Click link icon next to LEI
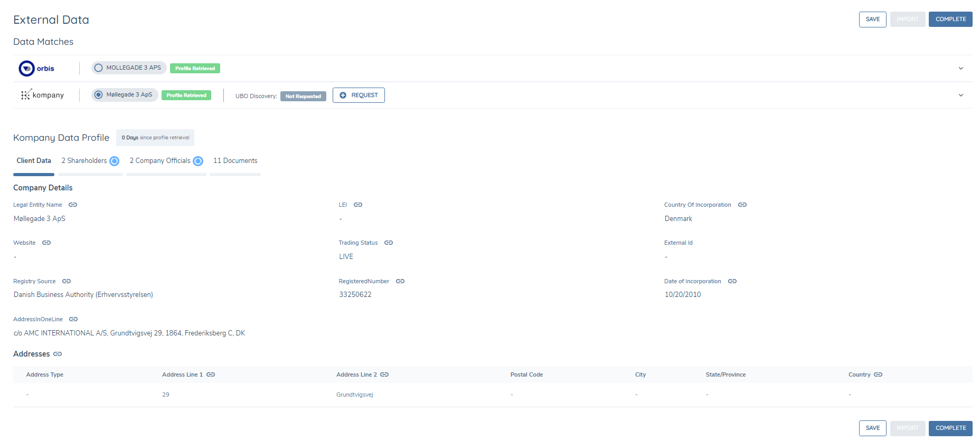 [x=358, y=205]
